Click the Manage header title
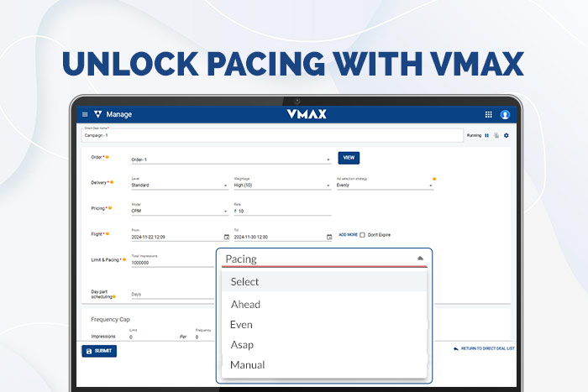This screenshot has width=588, height=392. 119,114
